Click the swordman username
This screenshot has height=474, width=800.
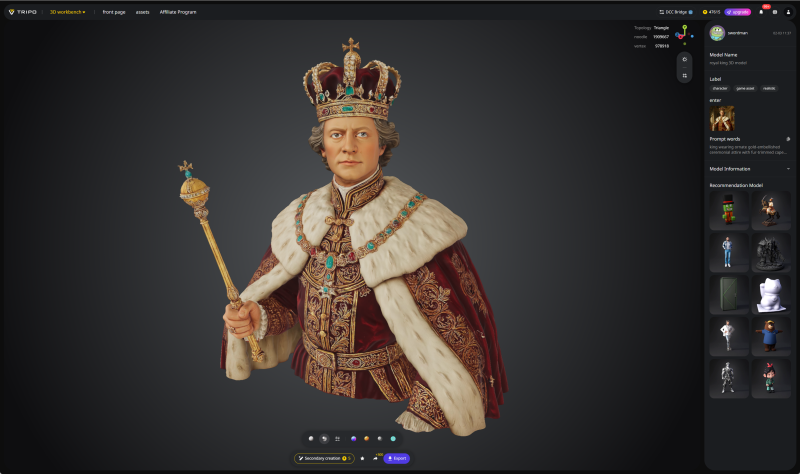click(x=737, y=33)
